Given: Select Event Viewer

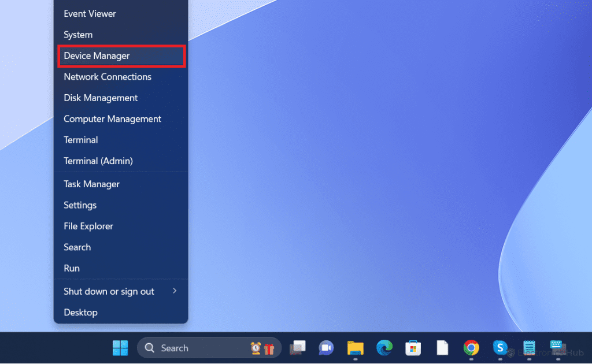Looking at the screenshot, I should (90, 13).
